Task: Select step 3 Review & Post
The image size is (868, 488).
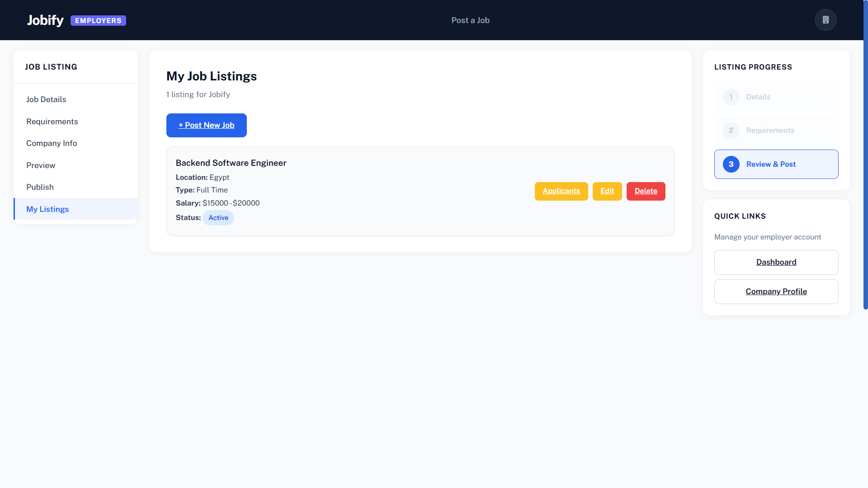Action: (x=776, y=164)
